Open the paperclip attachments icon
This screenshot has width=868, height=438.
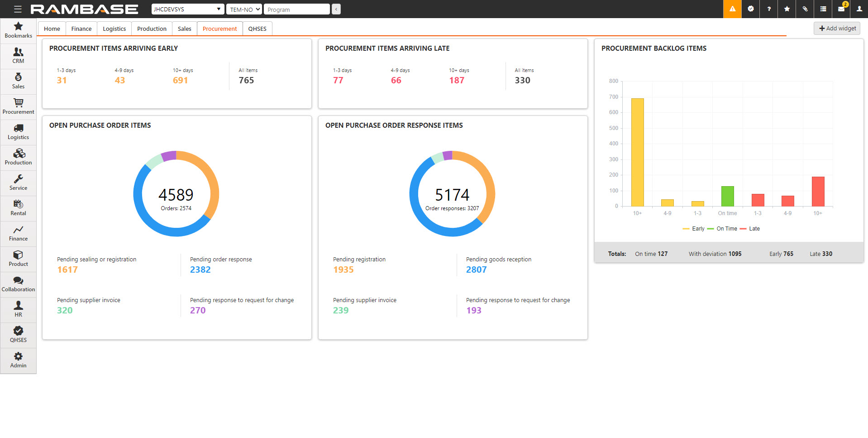point(805,9)
